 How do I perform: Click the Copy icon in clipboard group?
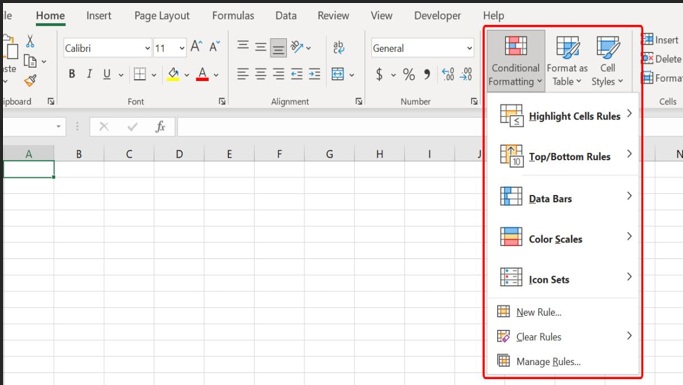(x=30, y=61)
